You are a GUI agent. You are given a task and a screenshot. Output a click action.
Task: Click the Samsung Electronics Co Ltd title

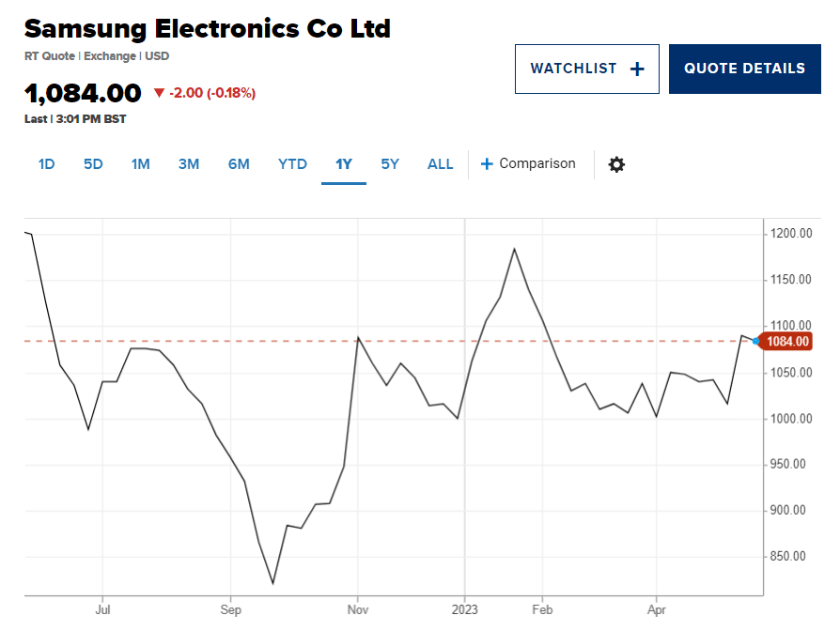point(208,29)
